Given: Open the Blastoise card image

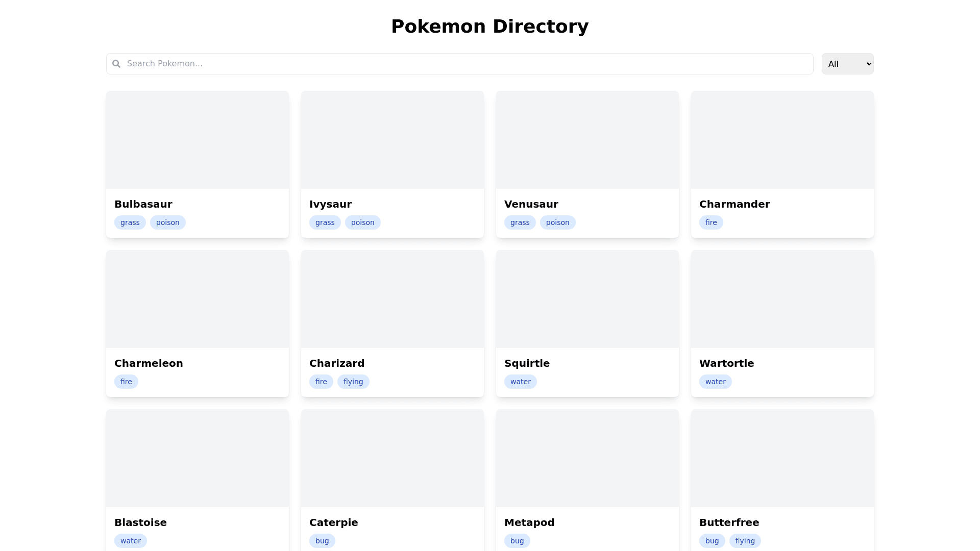Looking at the screenshot, I should tap(198, 458).
